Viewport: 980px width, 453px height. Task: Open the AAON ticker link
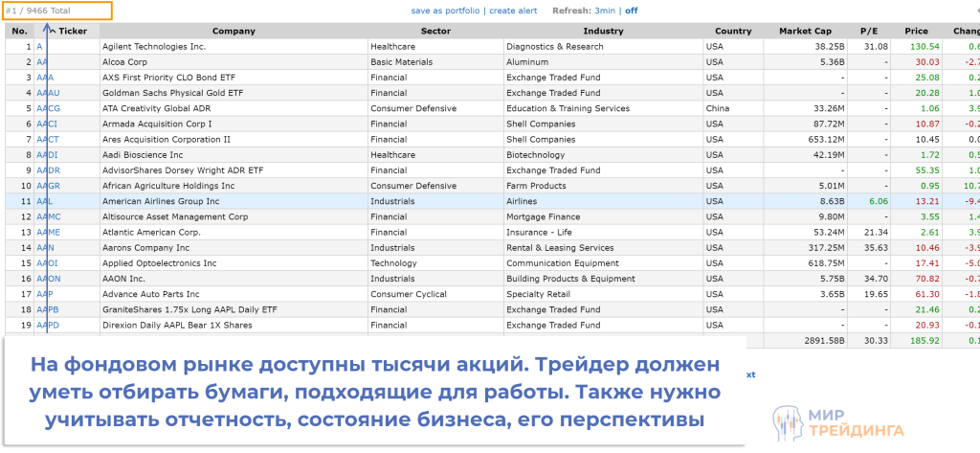[x=48, y=279]
